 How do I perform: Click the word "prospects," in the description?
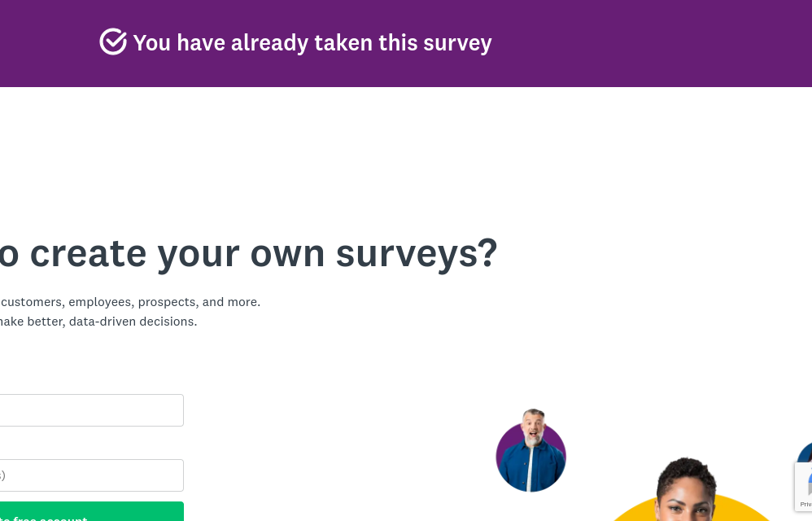[x=168, y=302]
